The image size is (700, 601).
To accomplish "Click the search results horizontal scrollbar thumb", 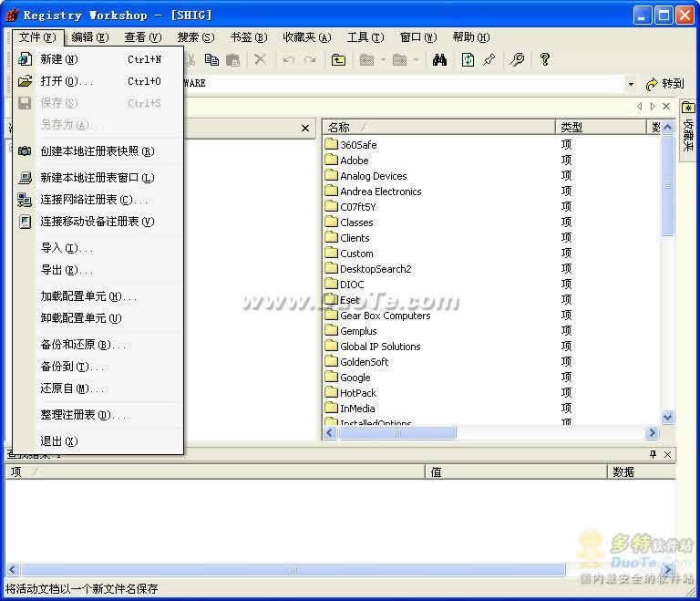I will point(293,570).
